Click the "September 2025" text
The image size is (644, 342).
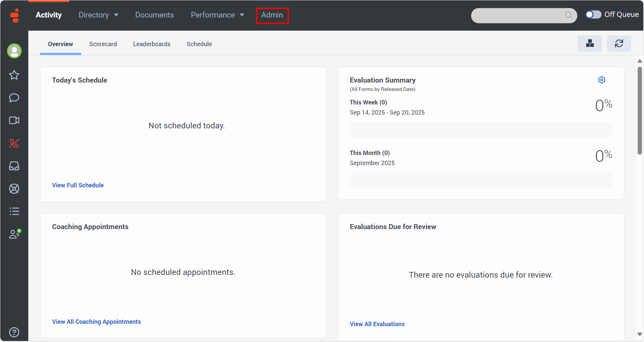[x=372, y=163]
